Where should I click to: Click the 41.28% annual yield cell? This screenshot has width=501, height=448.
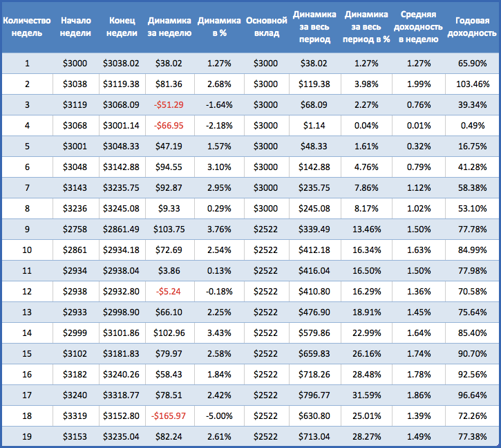(472, 167)
